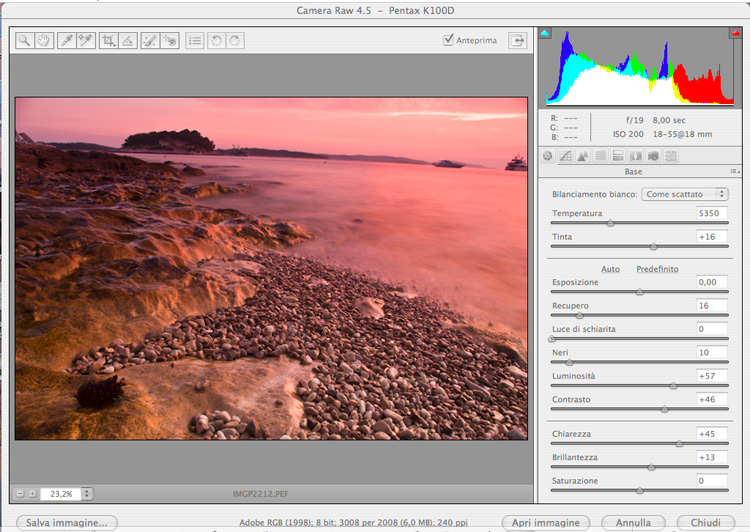
Task: Select the Straighten tool
Action: pos(128,41)
